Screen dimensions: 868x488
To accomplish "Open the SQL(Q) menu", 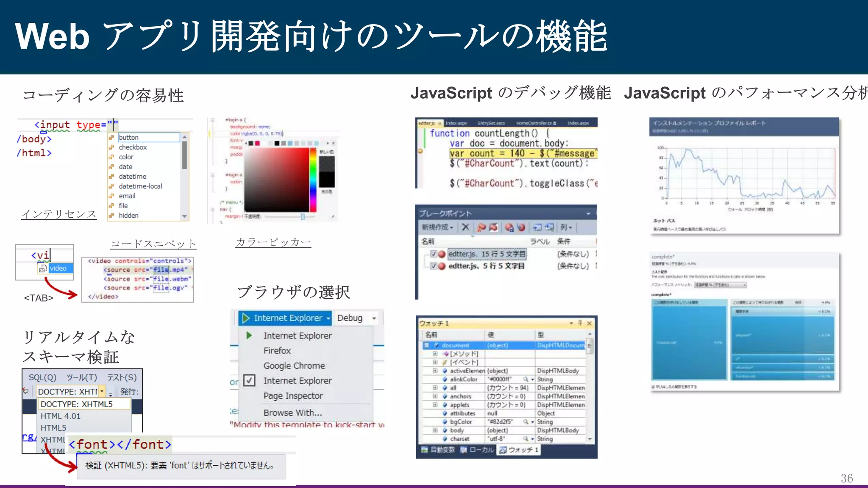I will (x=42, y=377).
